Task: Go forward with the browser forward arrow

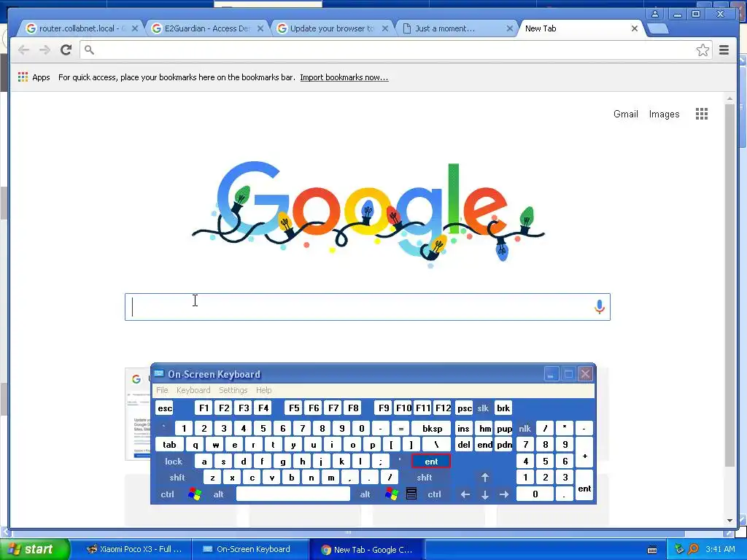Action: pyautogui.click(x=44, y=50)
